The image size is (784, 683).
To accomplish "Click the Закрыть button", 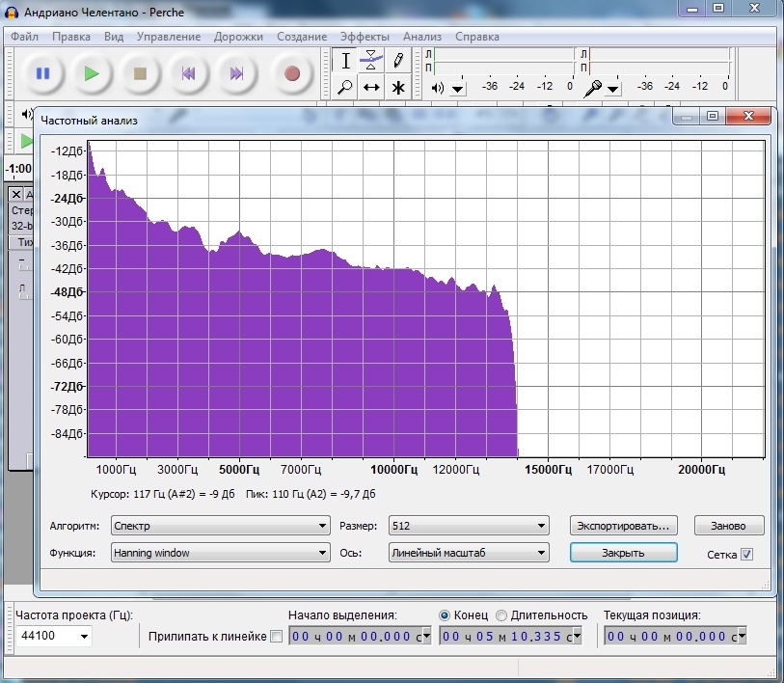I will 623,553.
